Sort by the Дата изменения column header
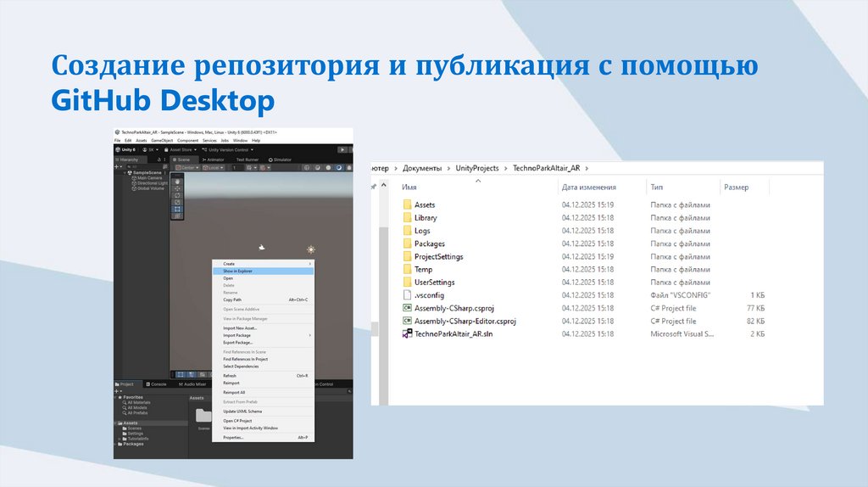 tap(589, 188)
